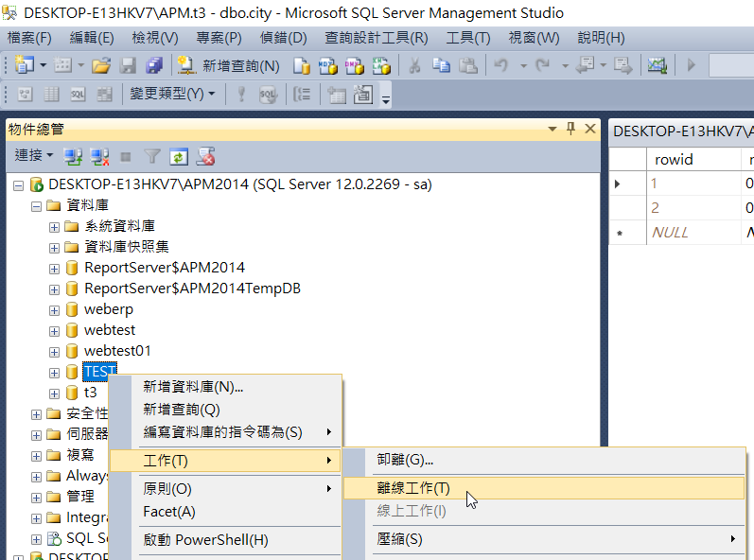Click the Save All icon
The image size is (754, 560).
(154, 65)
